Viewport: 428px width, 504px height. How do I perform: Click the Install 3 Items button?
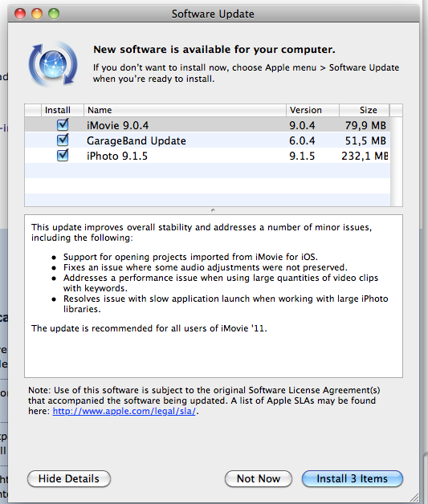tap(352, 478)
